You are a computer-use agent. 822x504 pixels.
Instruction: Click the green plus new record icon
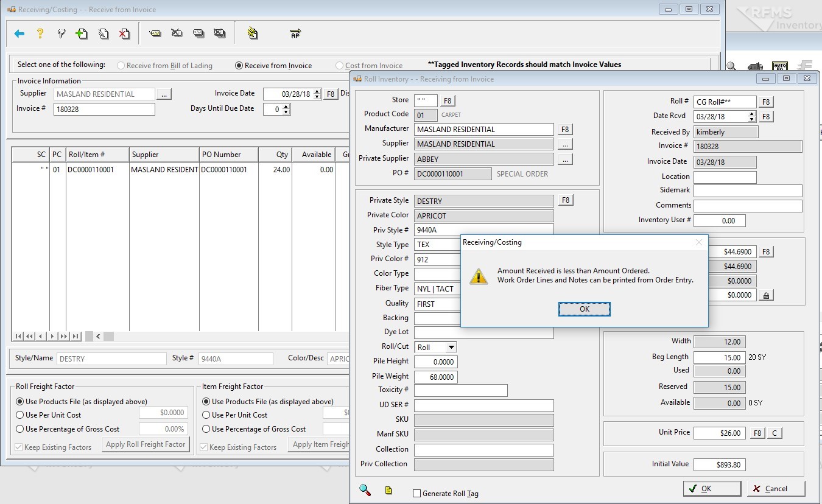click(x=82, y=33)
